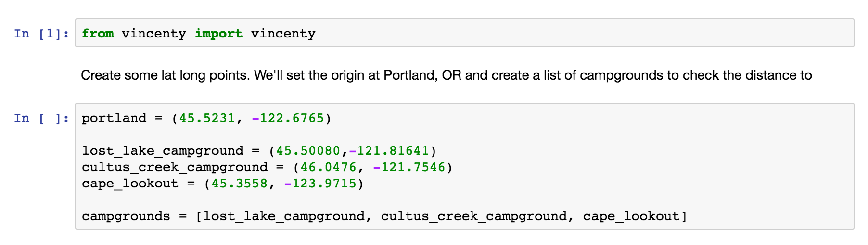Click the 'from' keyword in first cell
The width and height of the screenshot is (868, 245).
(98, 34)
